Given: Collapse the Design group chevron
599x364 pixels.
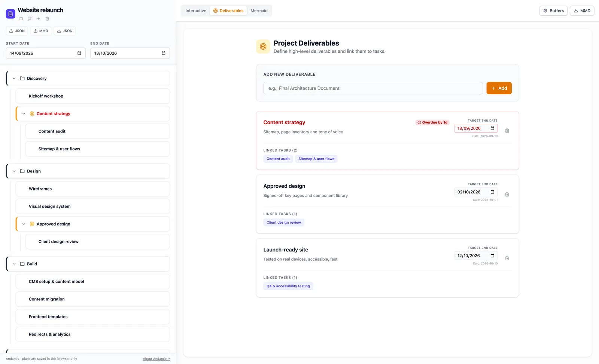Looking at the screenshot, I should (14, 171).
